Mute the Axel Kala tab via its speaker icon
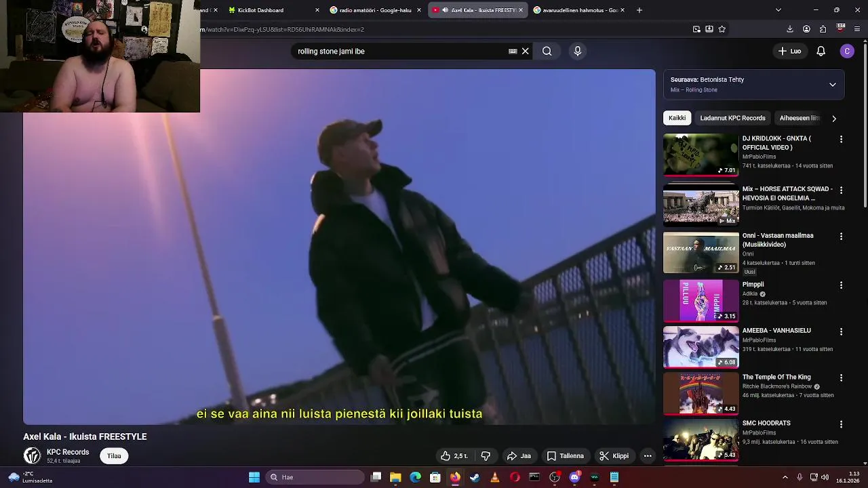 445,10
